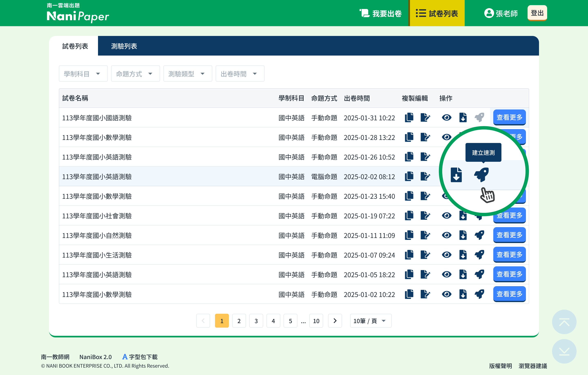
Task: Expand the 測驗類型 filter dropdown
Action: click(x=188, y=74)
